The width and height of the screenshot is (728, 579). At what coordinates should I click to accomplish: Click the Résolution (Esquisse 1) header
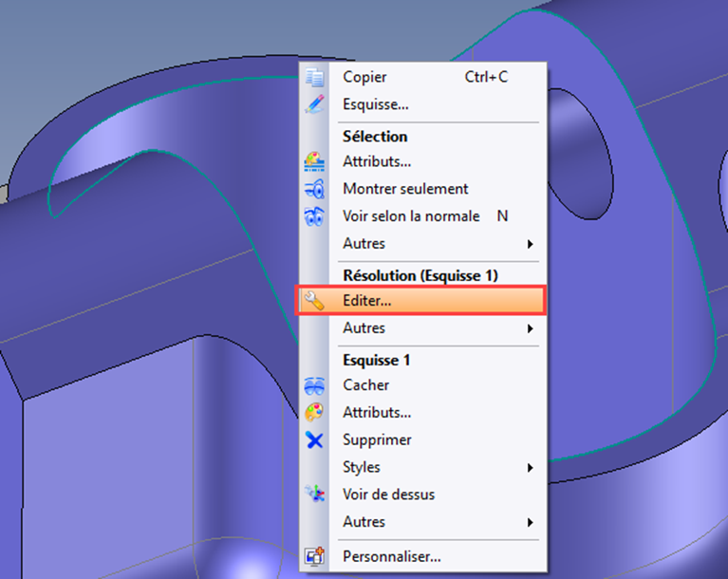click(x=420, y=276)
